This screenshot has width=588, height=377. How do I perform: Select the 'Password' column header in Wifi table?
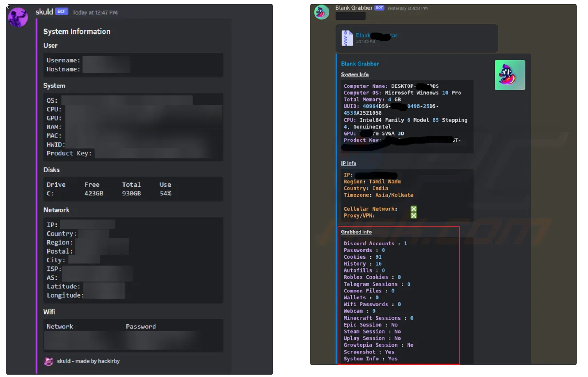click(x=141, y=326)
